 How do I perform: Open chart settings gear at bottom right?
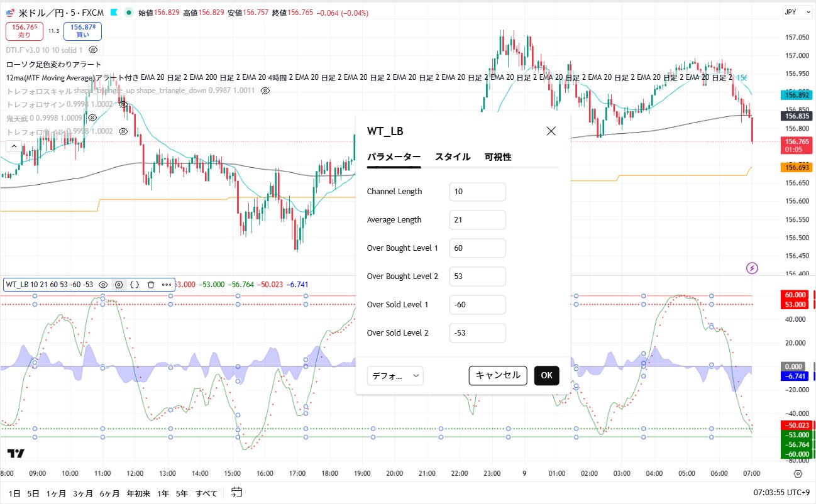tap(798, 473)
